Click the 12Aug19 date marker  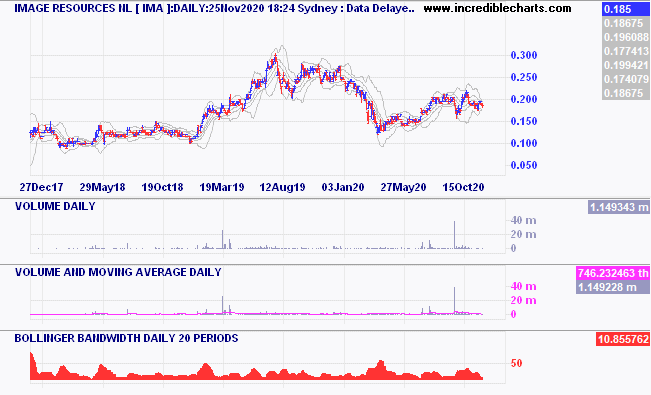(282, 187)
